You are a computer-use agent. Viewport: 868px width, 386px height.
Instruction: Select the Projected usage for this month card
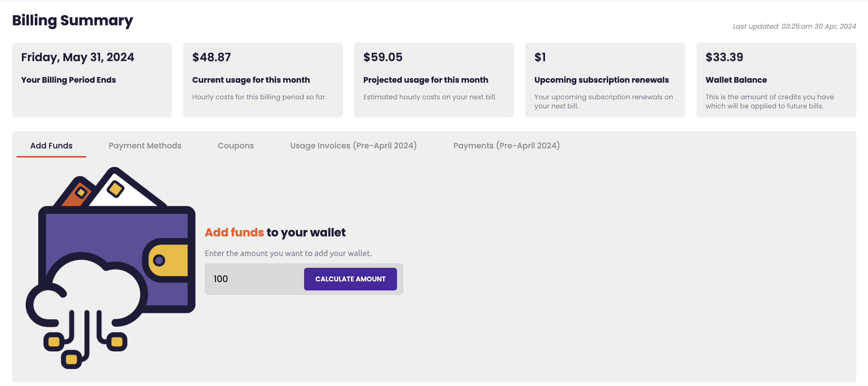tap(434, 80)
